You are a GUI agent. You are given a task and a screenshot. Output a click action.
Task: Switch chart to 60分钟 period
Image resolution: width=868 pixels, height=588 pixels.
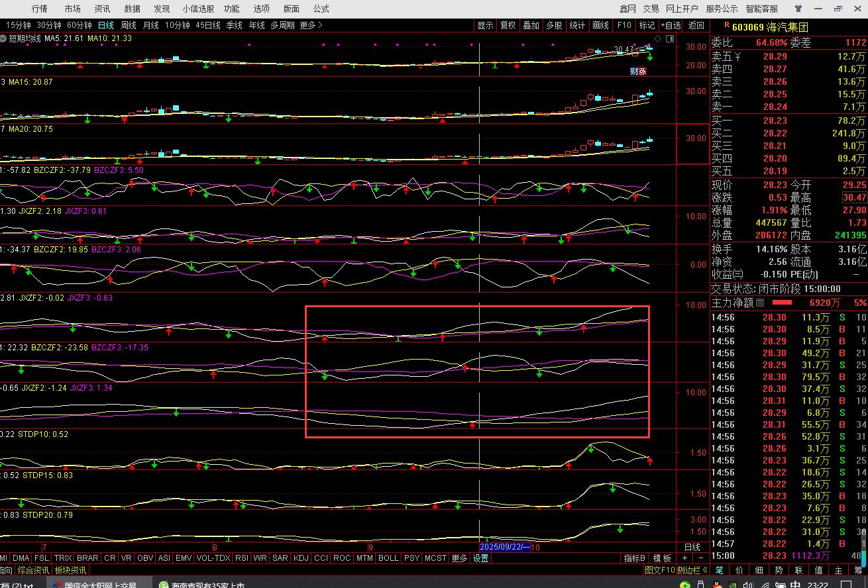(x=80, y=25)
